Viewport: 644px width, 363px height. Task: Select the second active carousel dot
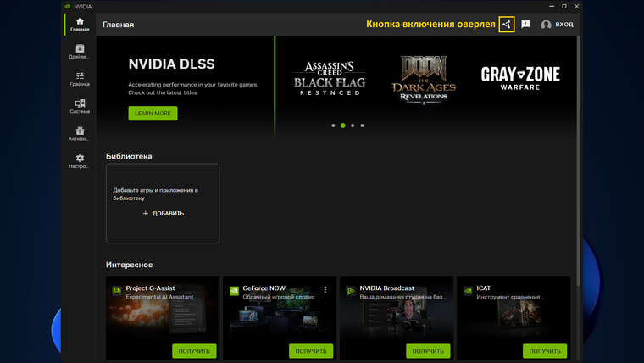click(x=343, y=126)
